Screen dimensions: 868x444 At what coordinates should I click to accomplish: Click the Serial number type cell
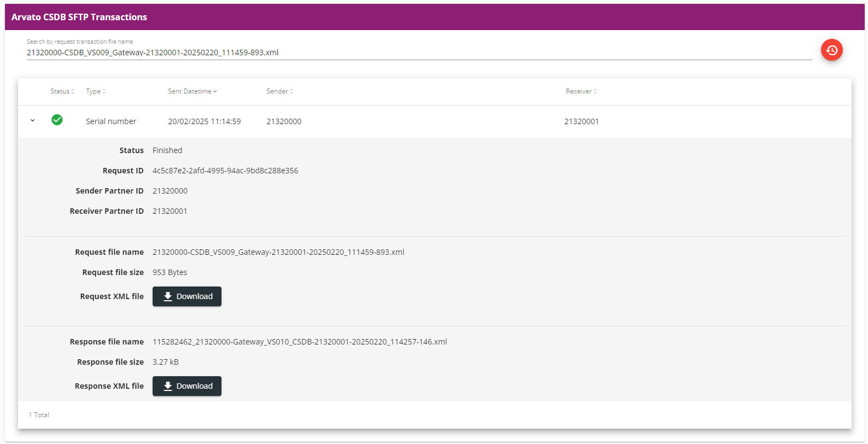click(111, 121)
